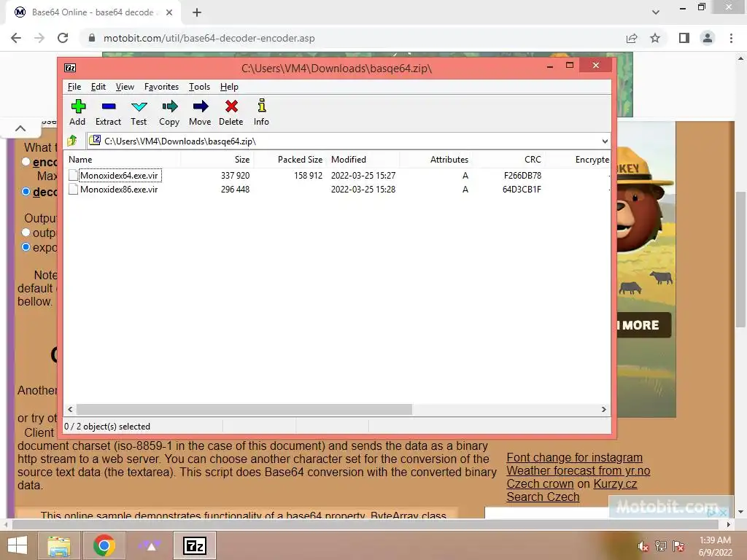Click the network tray icon

tap(661, 546)
